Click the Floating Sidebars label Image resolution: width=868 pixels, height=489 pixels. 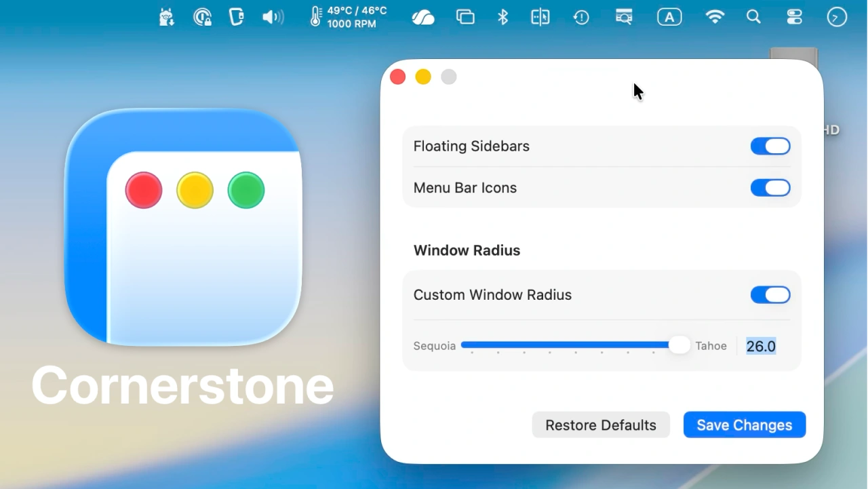(471, 146)
